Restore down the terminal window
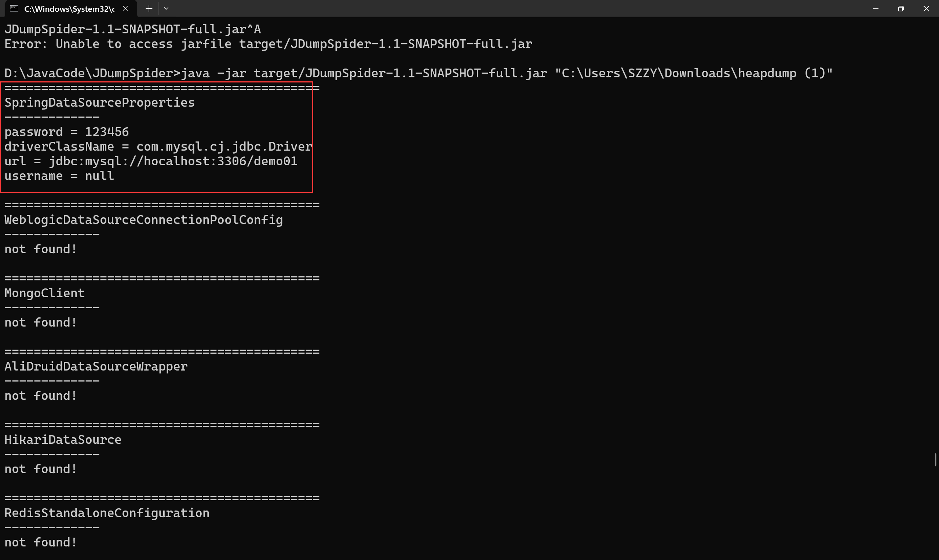Image resolution: width=939 pixels, height=560 pixels. 901,8
